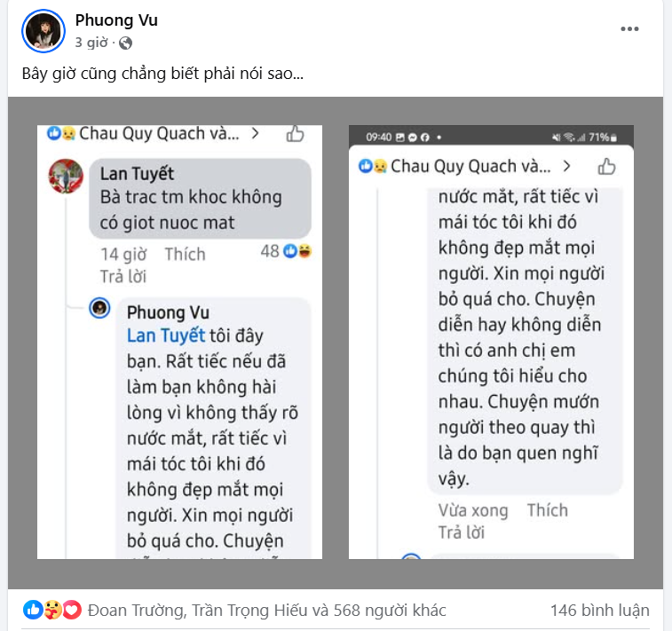Expand reactions chevron in right screenshot
This screenshot has height=631, width=672.
point(566,166)
